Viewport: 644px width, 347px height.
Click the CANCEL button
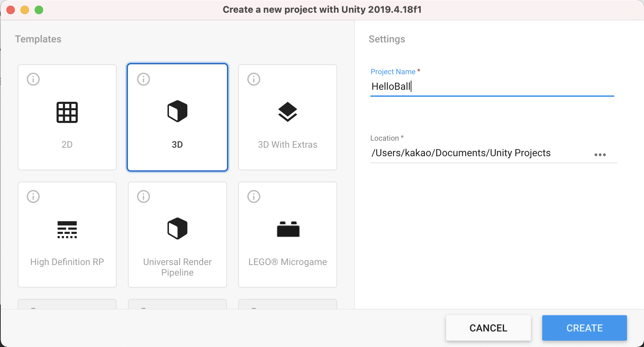coord(488,328)
